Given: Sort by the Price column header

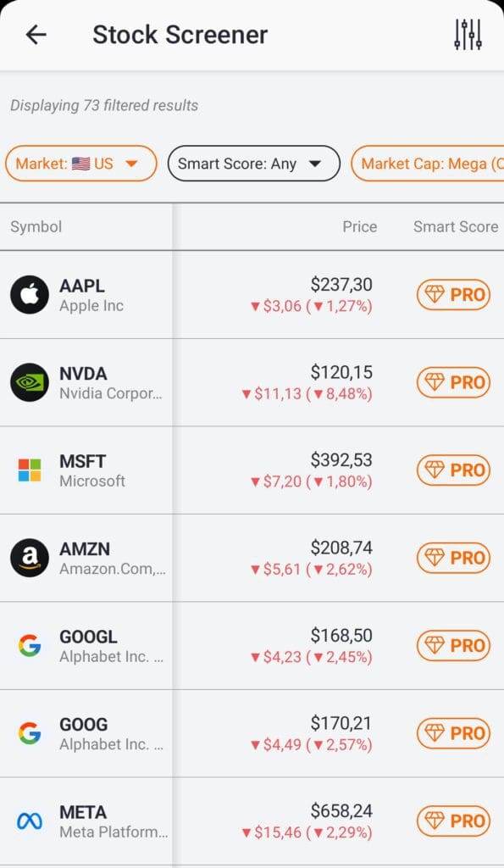Looking at the screenshot, I should pos(359,226).
